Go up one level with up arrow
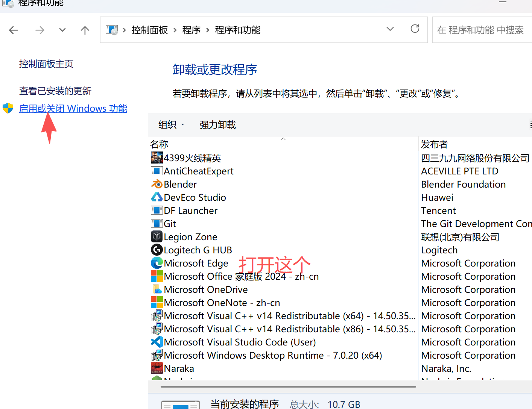 pos(85,30)
